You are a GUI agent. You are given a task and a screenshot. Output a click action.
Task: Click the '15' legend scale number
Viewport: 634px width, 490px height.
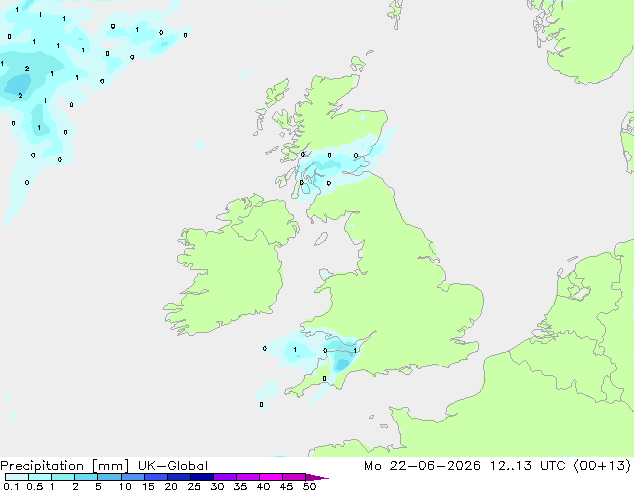click(x=148, y=486)
